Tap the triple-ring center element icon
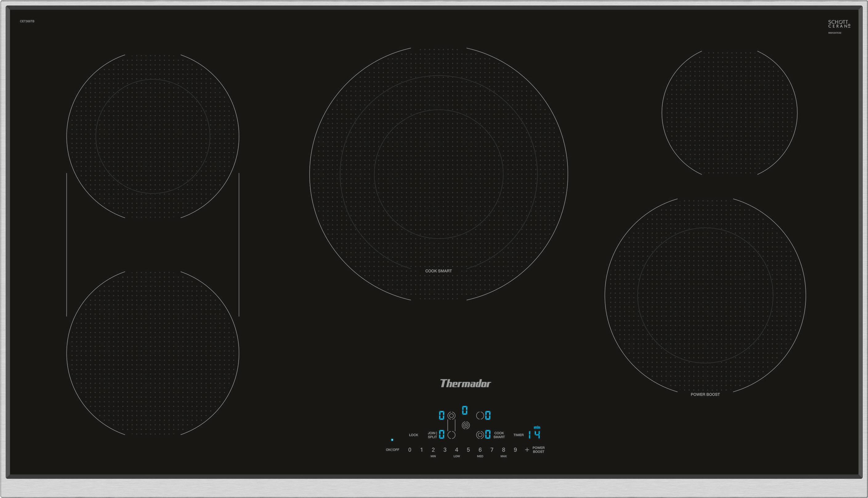 (x=466, y=425)
